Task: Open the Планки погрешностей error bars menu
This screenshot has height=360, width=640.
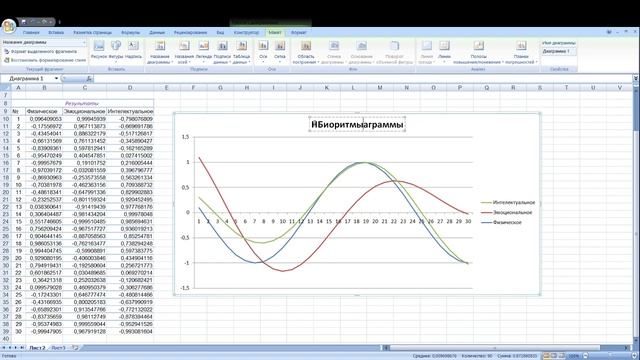Action: click(x=521, y=52)
